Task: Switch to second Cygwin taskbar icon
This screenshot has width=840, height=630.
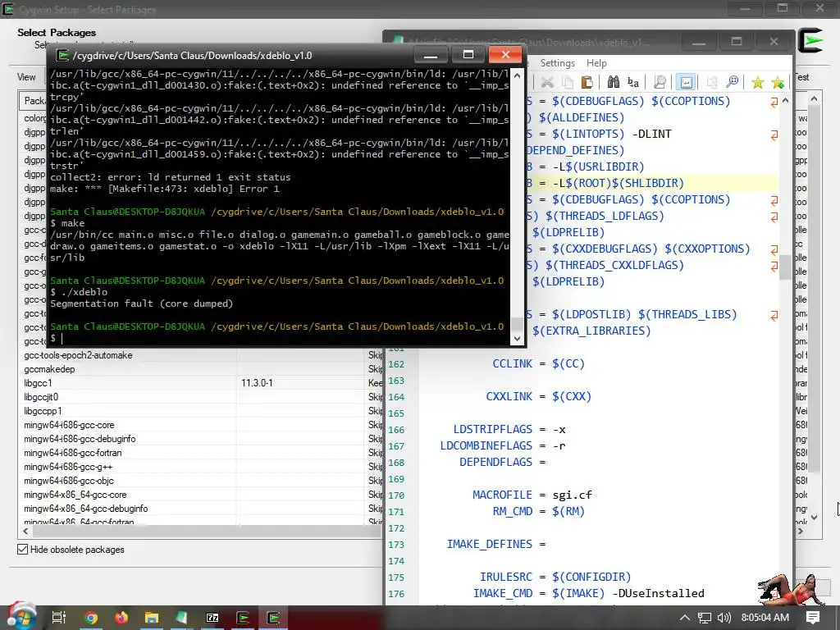Action: (x=274, y=618)
